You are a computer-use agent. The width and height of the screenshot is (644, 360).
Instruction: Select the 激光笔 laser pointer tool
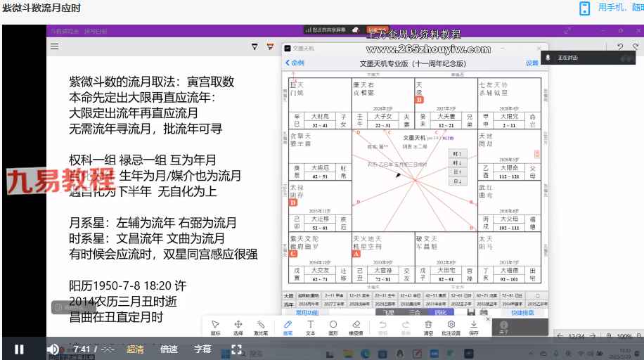[x=261, y=327]
